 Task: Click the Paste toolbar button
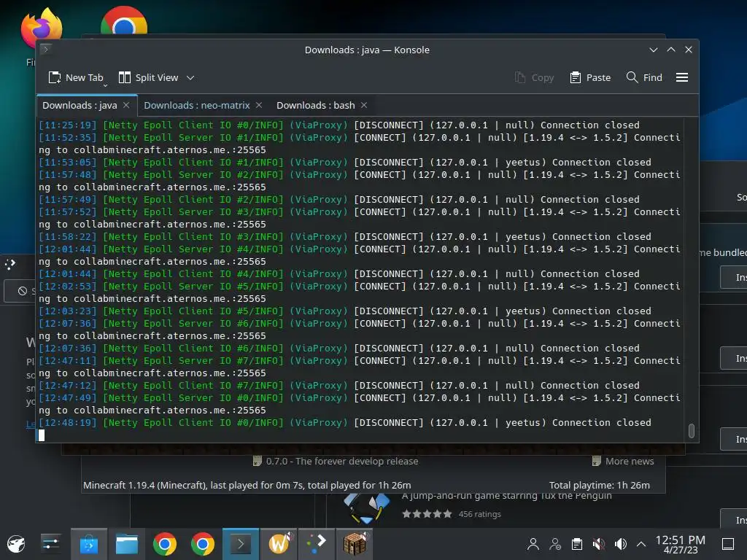590,77
